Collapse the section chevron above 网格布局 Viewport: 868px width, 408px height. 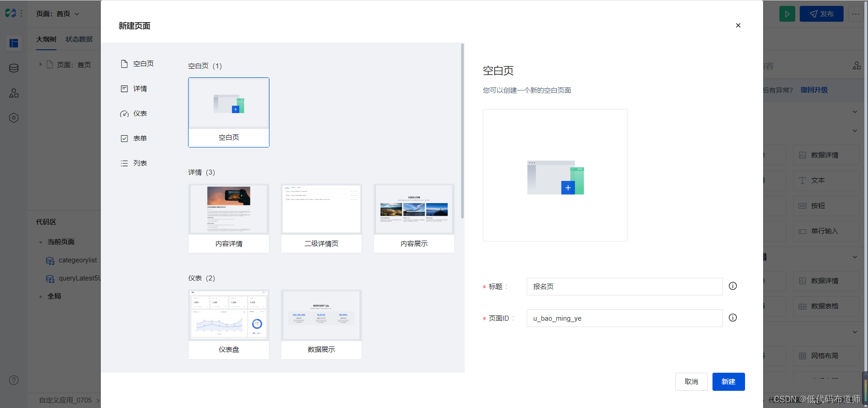[855, 332]
